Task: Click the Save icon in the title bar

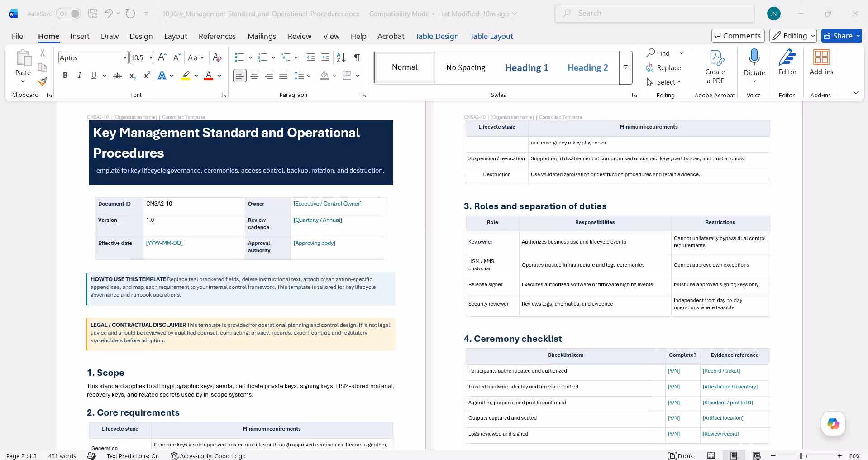Action: coord(93,14)
